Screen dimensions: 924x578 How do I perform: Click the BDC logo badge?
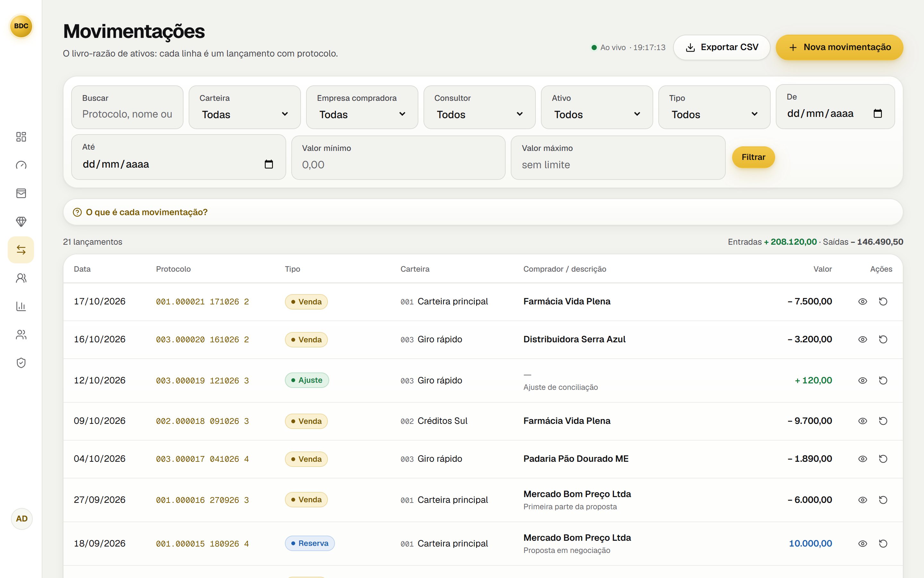coord(21,26)
